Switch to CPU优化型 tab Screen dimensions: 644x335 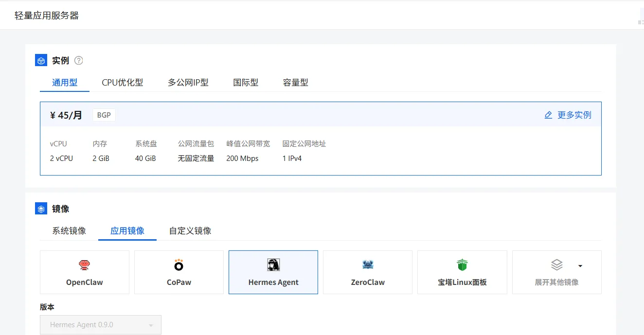pyautogui.click(x=123, y=83)
